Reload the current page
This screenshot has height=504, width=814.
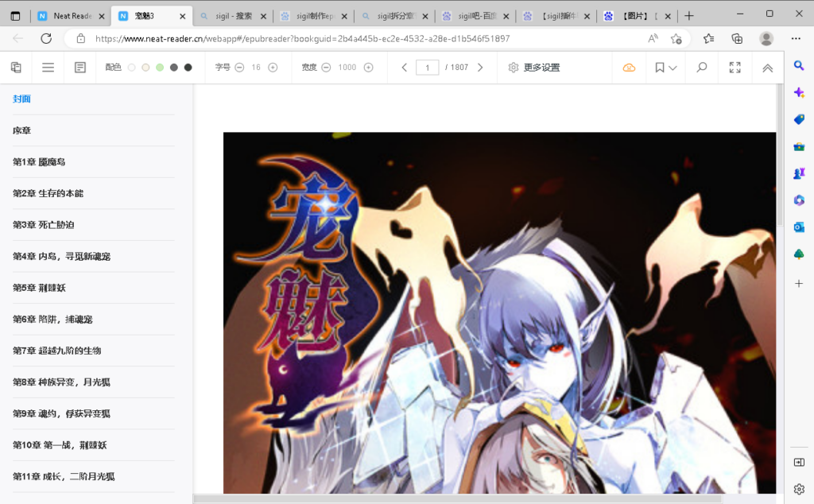point(46,38)
